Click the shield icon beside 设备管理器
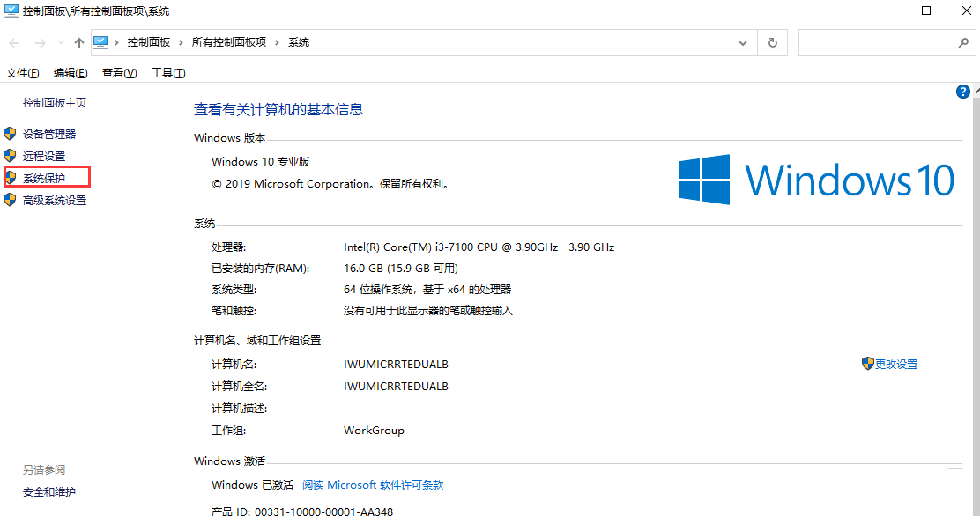The height and width of the screenshot is (516, 980). pyautogui.click(x=10, y=134)
